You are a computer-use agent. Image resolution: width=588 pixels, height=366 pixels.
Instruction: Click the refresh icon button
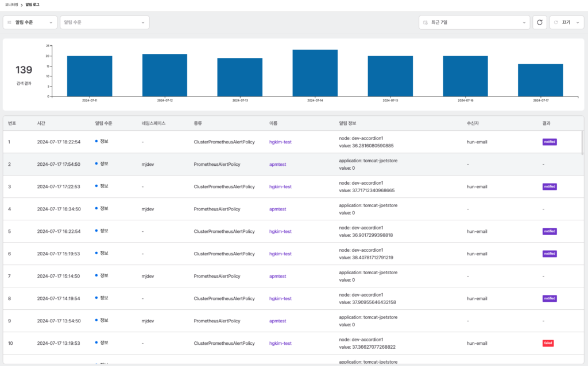[x=540, y=22]
